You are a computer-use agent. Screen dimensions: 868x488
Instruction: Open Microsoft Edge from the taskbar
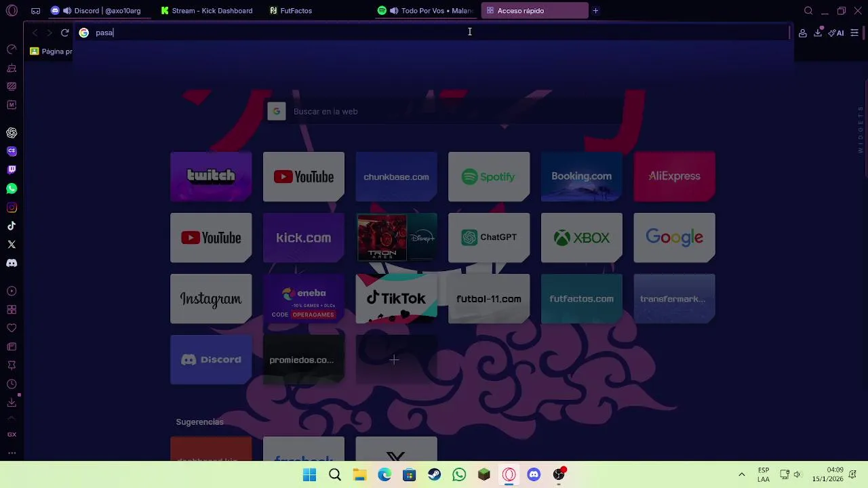384,474
